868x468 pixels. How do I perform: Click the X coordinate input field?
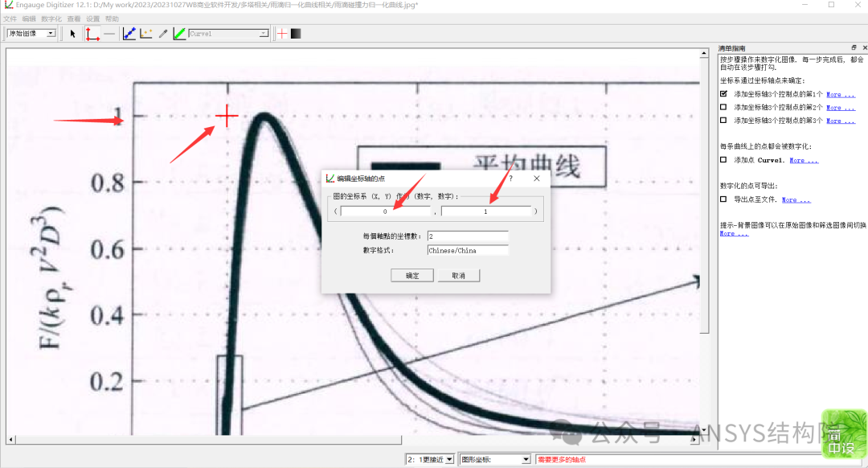click(386, 211)
